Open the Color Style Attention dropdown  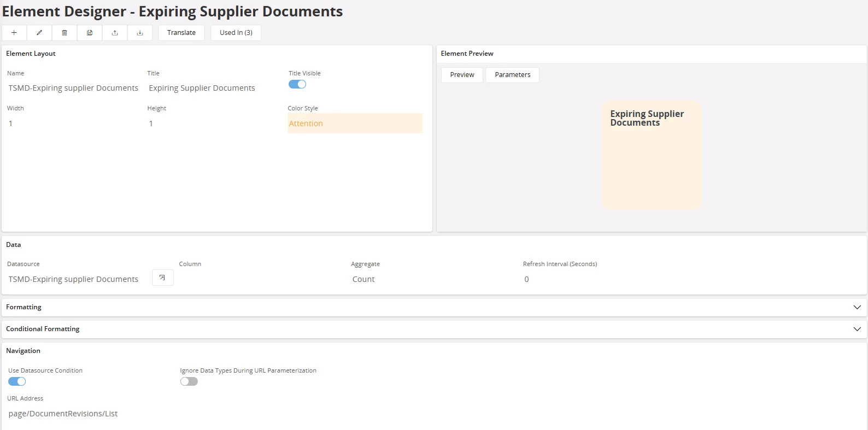click(355, 123)
